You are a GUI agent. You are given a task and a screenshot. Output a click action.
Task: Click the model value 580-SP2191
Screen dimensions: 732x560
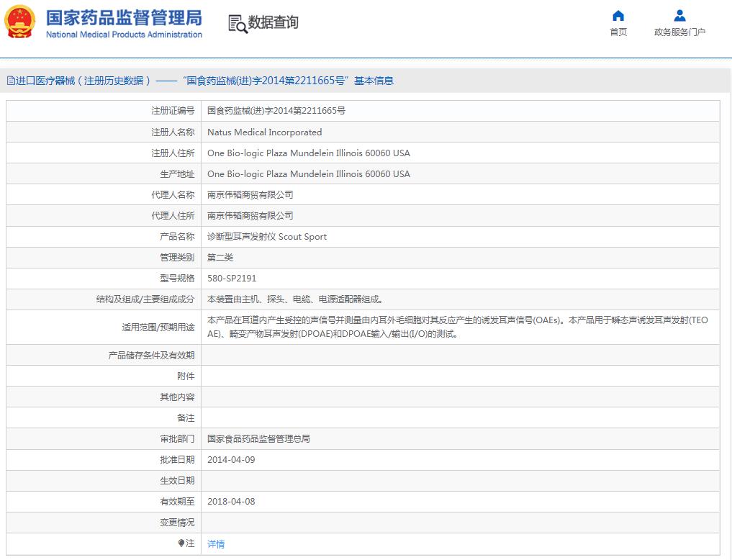pos(232,279)
